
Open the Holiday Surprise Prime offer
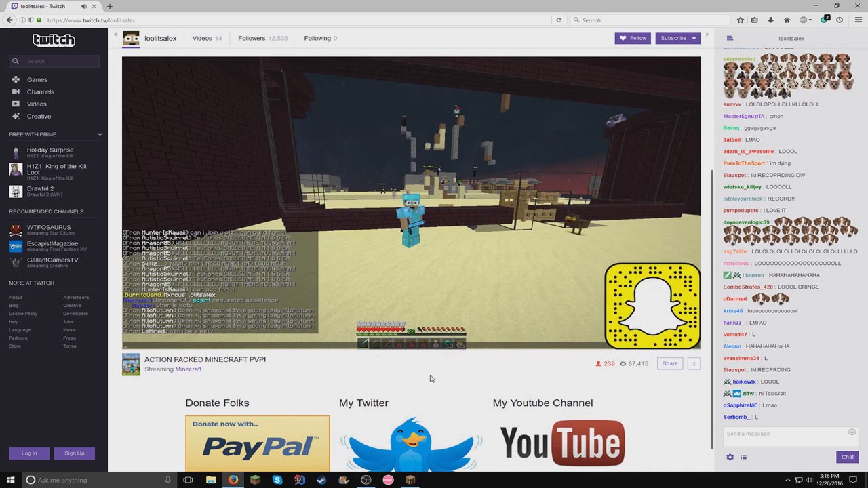point(50,152)
